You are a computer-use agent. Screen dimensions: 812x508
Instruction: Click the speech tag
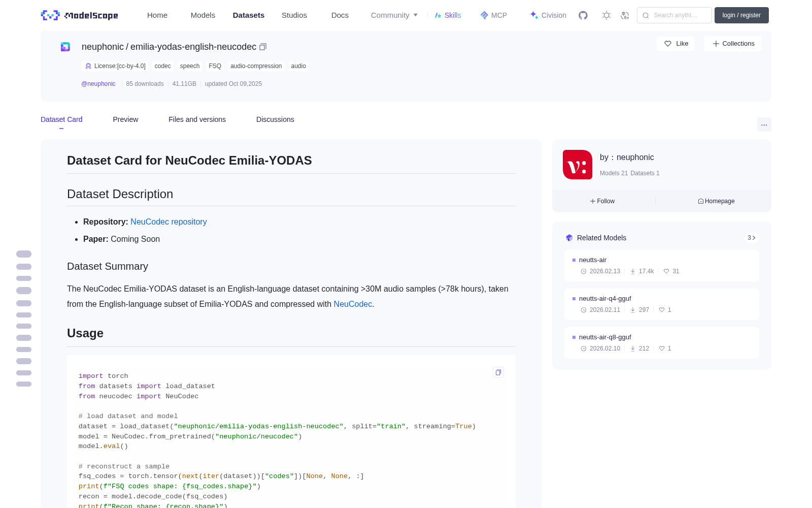click(x=190, y=66)
